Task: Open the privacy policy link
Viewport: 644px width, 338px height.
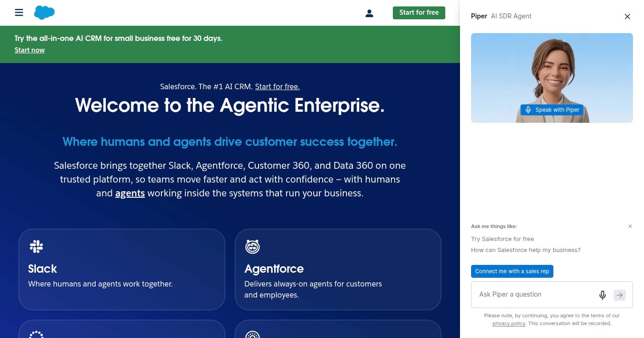Action: point(509,323)
